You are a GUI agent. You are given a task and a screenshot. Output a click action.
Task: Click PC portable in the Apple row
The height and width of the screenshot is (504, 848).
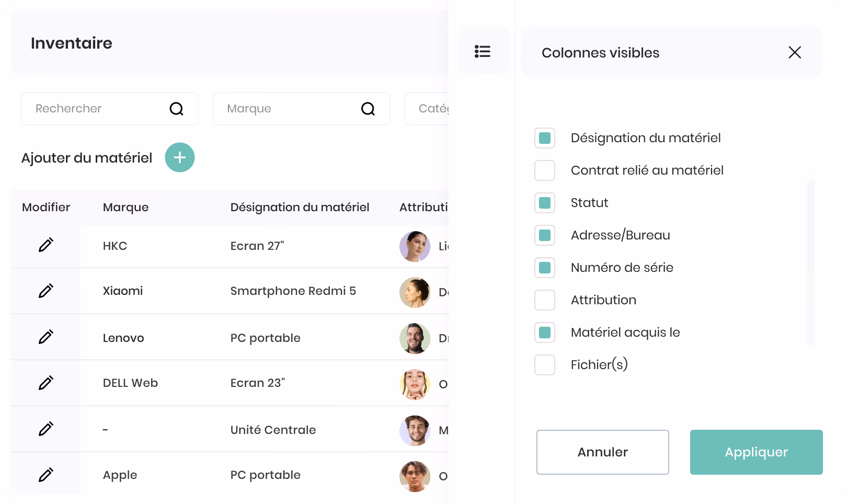tap(266, 475)
